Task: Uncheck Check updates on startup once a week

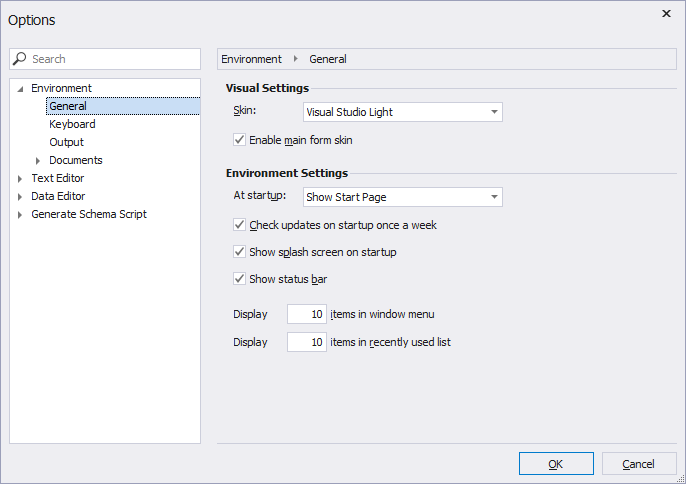Action: (240, 226)
